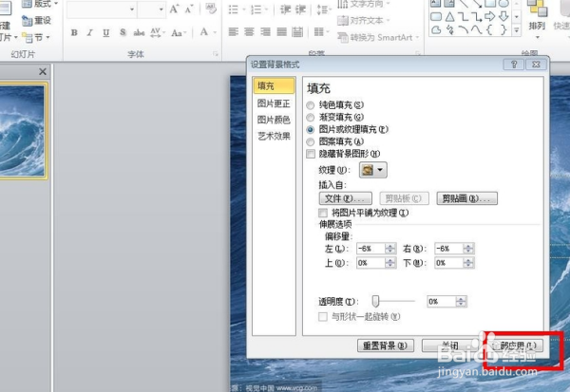Decrease the font size

coord(189,9)
